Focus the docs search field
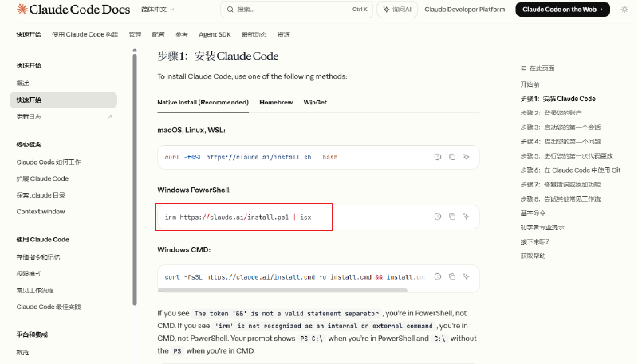This screenshot has height=364, width=638. coord(297,10)
